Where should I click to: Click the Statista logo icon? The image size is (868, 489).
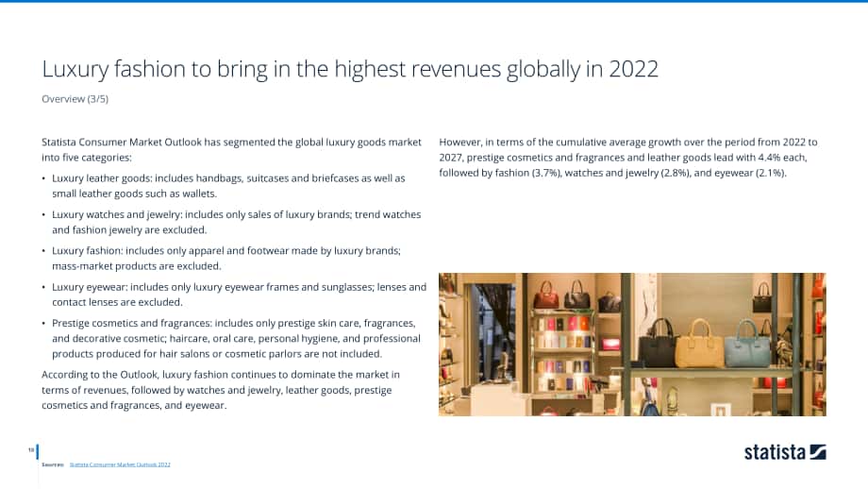[818, 452]
